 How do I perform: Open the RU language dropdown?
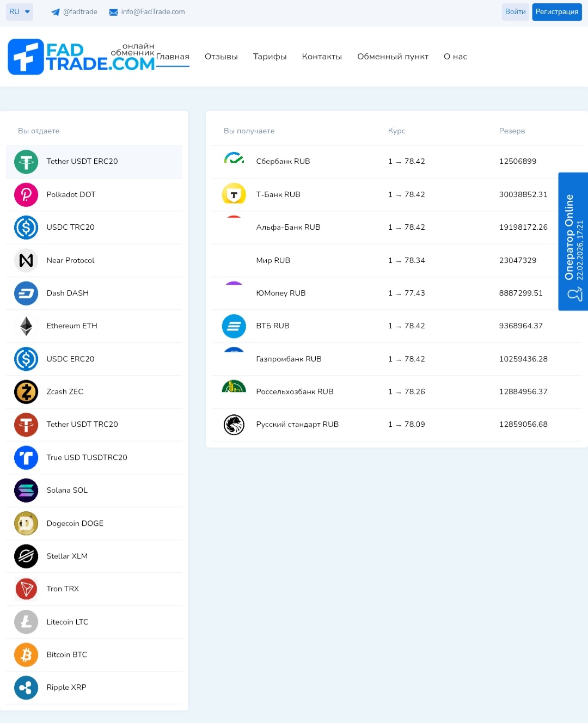pyautogui.click(x=20, y=11)
